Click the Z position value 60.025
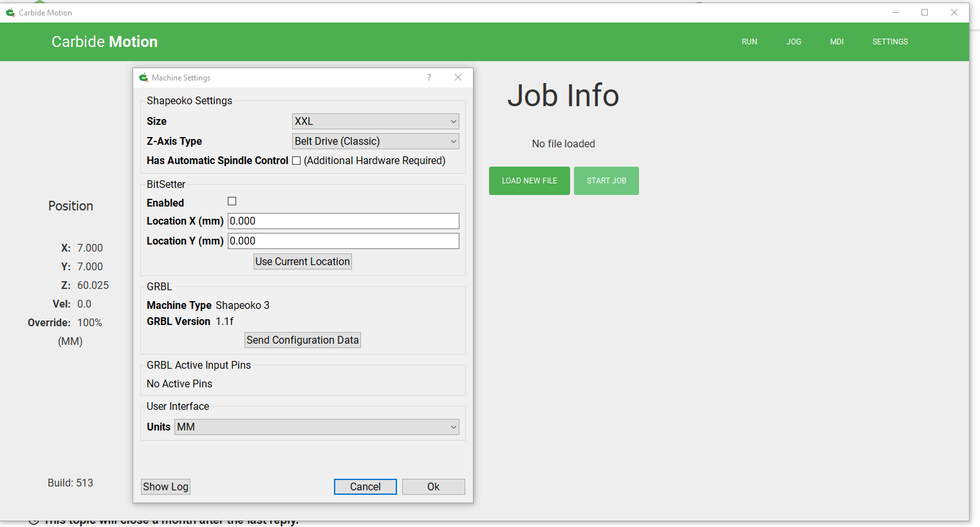Image resolution: width=980 pixels, height=527 pixels. click(x=93, y=285)
